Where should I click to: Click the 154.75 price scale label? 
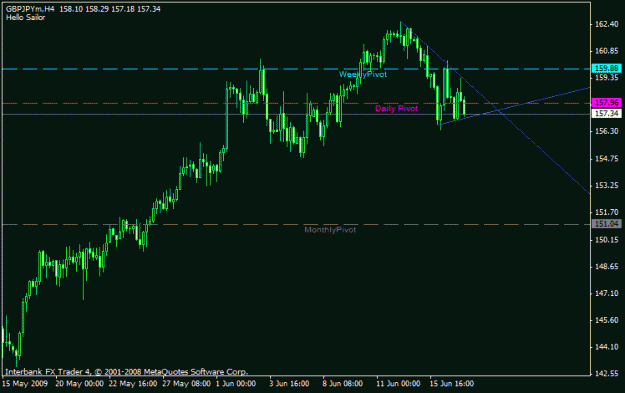click(x=607, y=159)
